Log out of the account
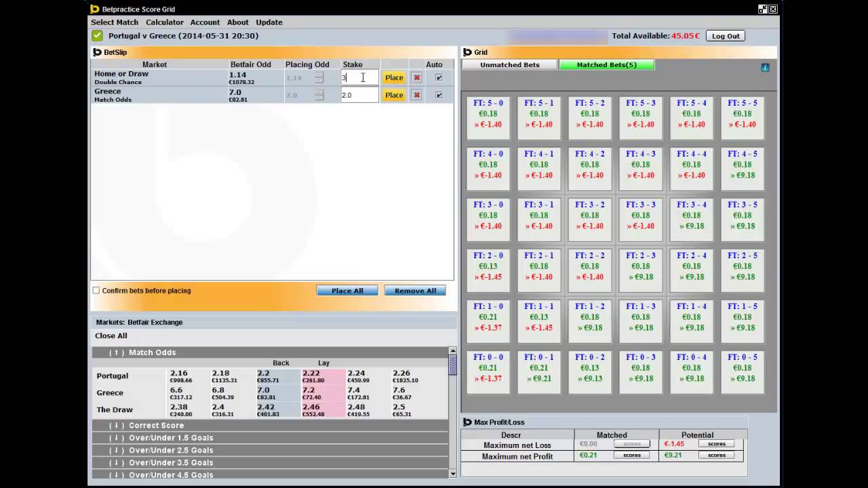The image size is (868, 488). click(726, 36)
